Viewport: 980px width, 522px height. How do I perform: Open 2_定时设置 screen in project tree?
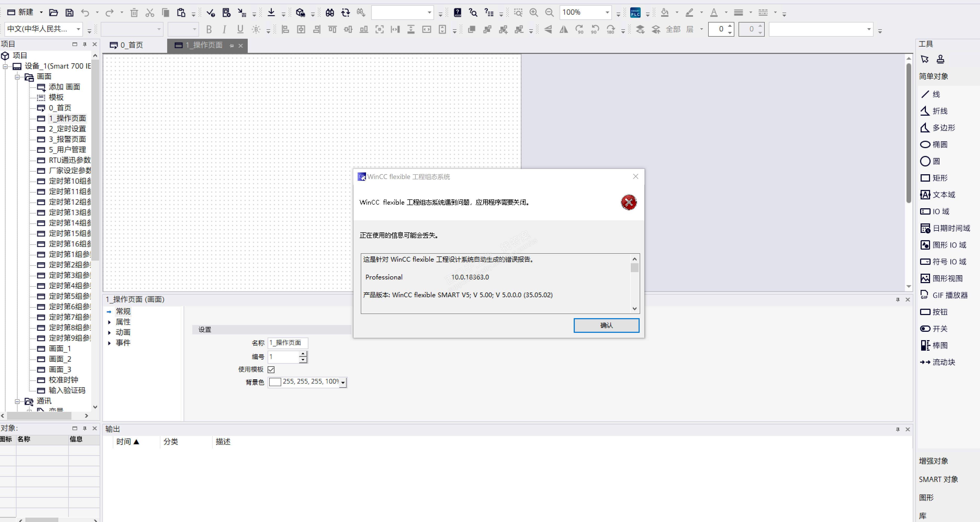(x=67, y=128)
